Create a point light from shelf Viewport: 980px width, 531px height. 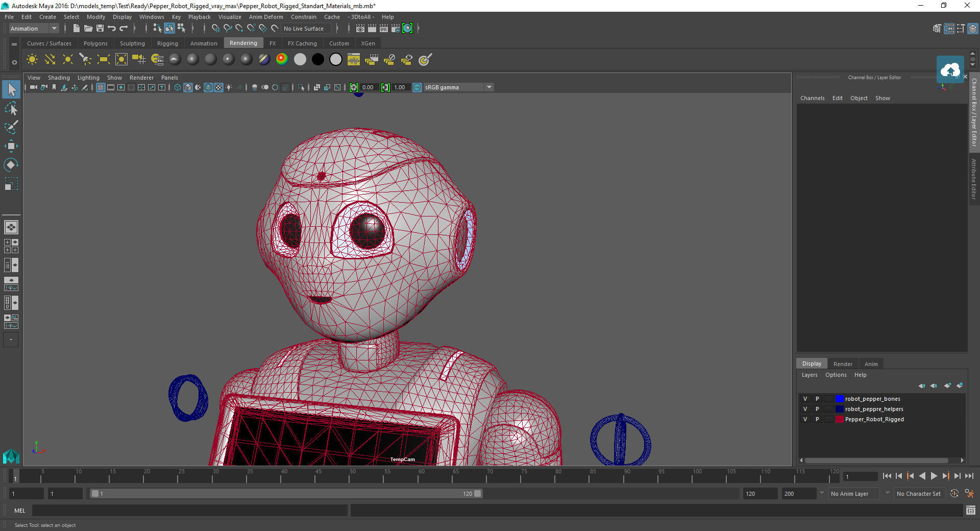click(x=67, y=60)
